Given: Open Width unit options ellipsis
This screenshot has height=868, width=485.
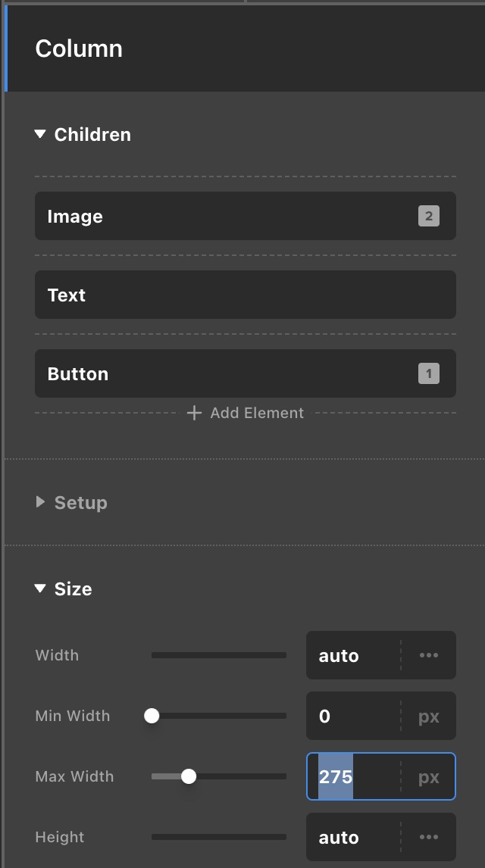Looking at the screenshot, I should (429, 655).
